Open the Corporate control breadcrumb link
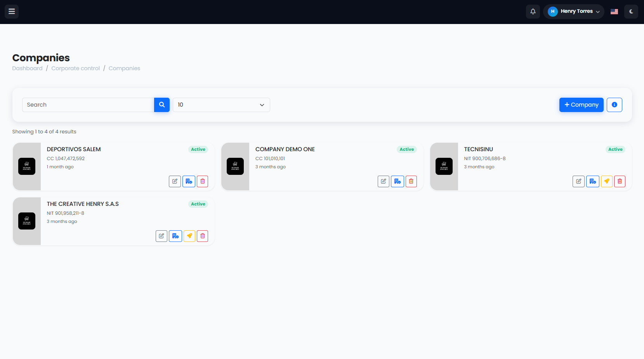This screenshot has height=359, width=644. [x=76, y=68]
